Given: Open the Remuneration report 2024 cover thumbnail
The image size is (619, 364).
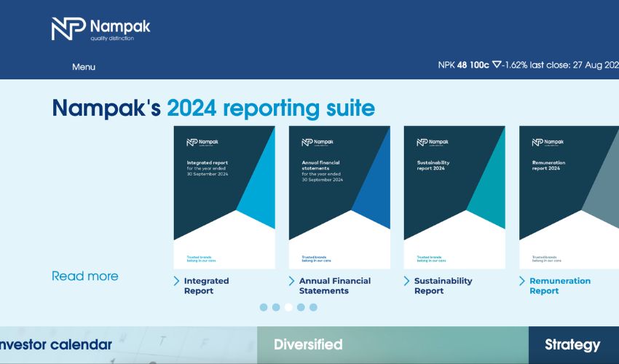Looking at the screenshot, I should tap(569, 197).
